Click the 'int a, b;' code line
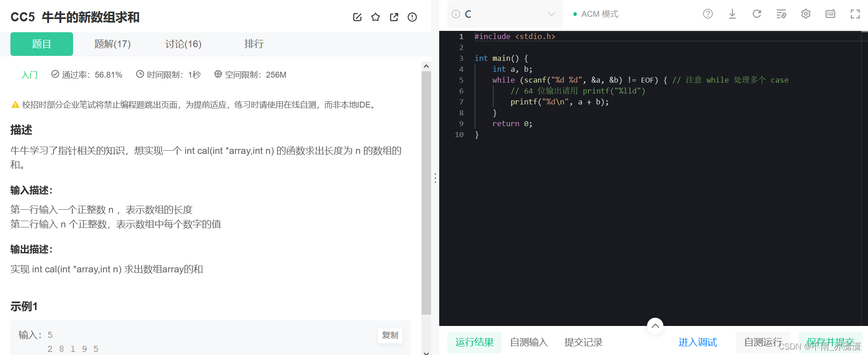 point(512,69)
